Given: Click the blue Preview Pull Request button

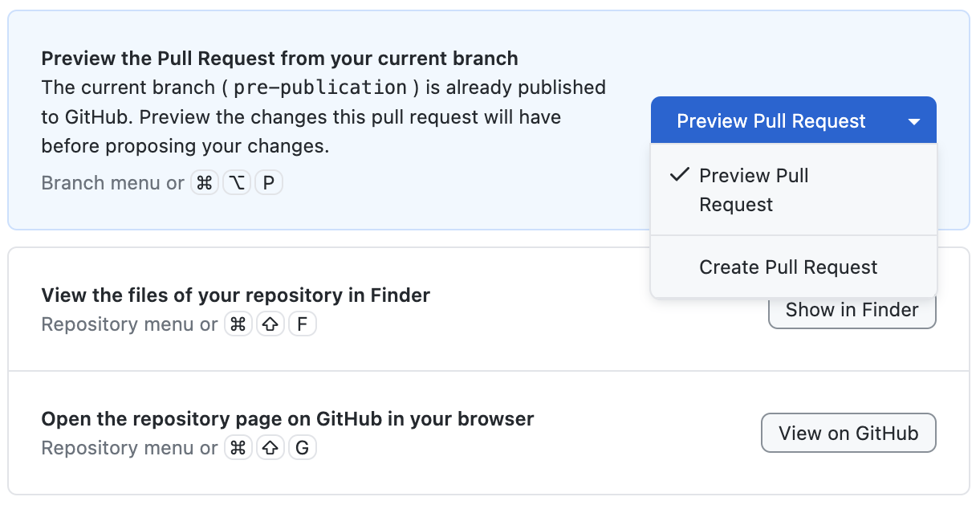Looking at the screenshot, I should tap(771, 121).
